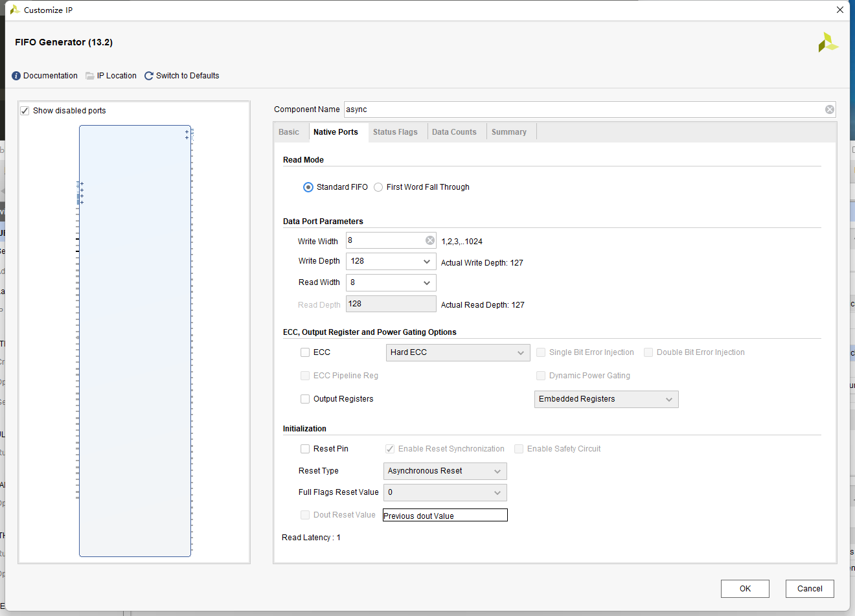Click the 1,2,3,..1024 range hint

point(462,242)
